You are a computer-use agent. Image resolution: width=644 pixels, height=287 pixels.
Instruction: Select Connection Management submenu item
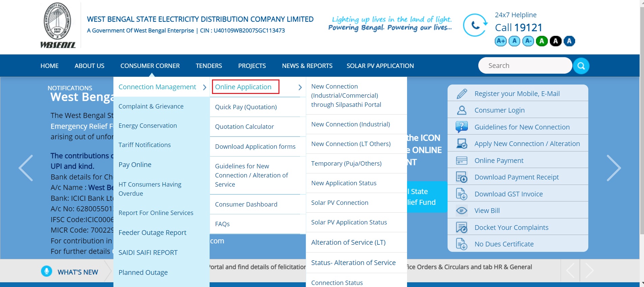click(x=157, y=87)
